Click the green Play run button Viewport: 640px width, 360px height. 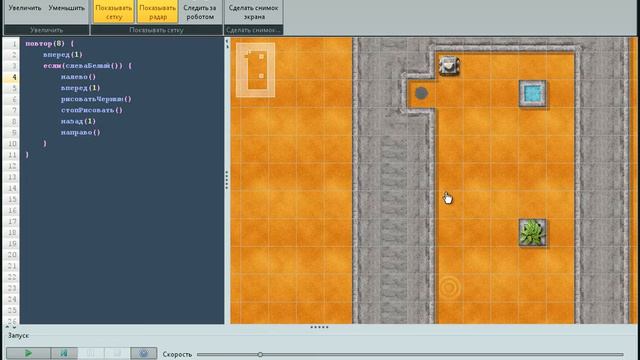pos(28,353)
